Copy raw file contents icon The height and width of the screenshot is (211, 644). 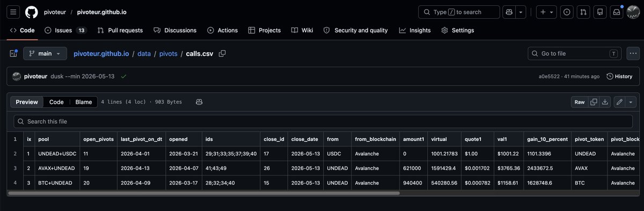coord(594,102)
